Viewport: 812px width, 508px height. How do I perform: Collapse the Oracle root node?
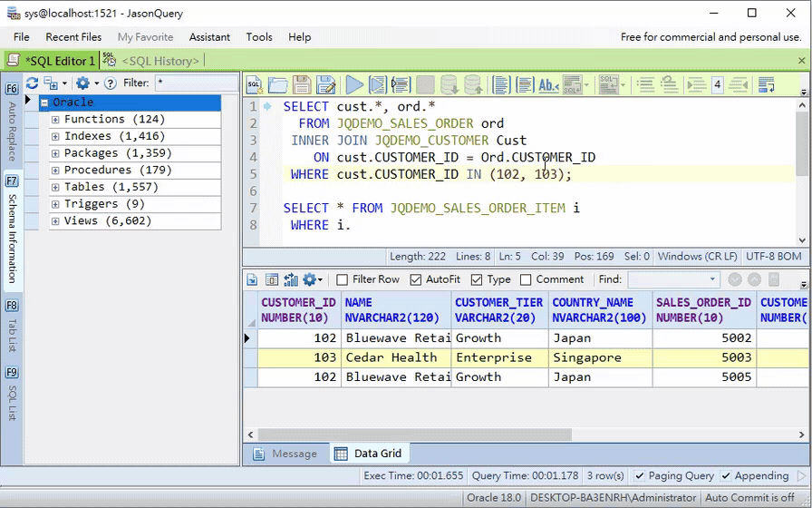(44, 103)
